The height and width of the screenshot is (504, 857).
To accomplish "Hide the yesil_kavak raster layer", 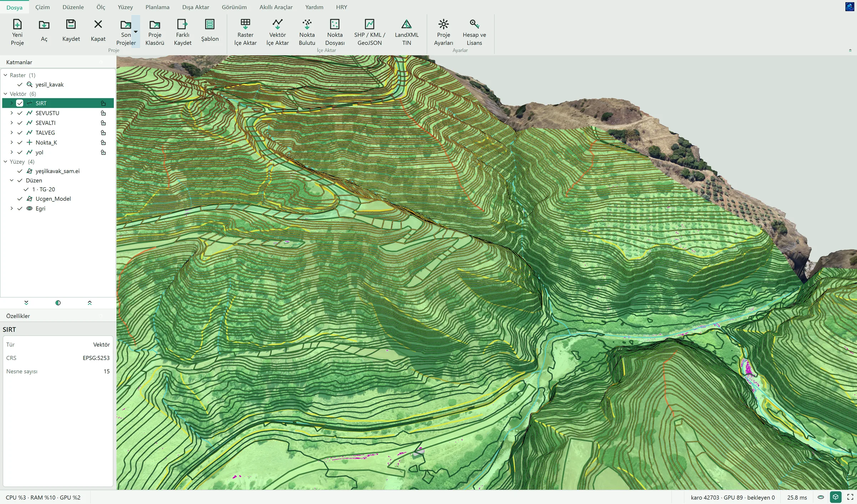I will pos(20,85).
